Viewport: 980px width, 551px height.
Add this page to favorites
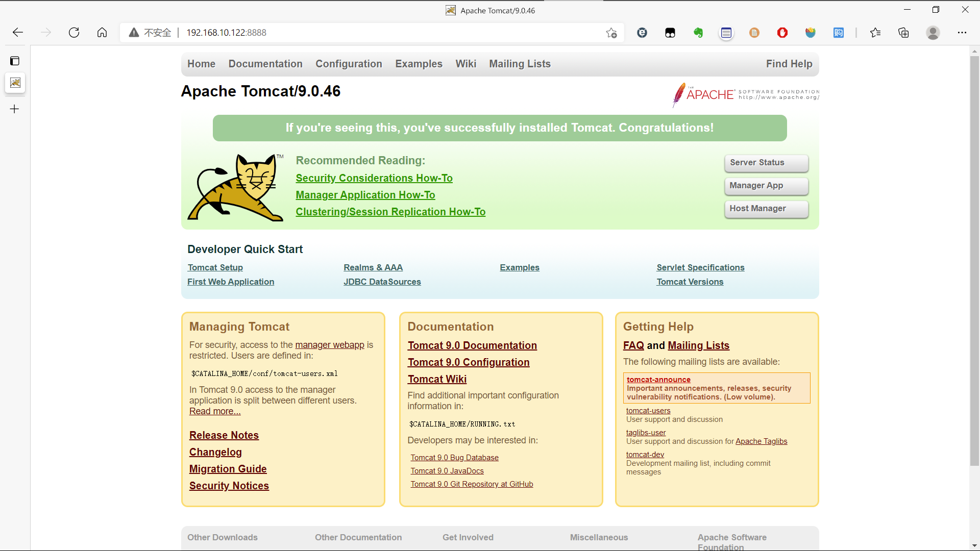[611, 33]
